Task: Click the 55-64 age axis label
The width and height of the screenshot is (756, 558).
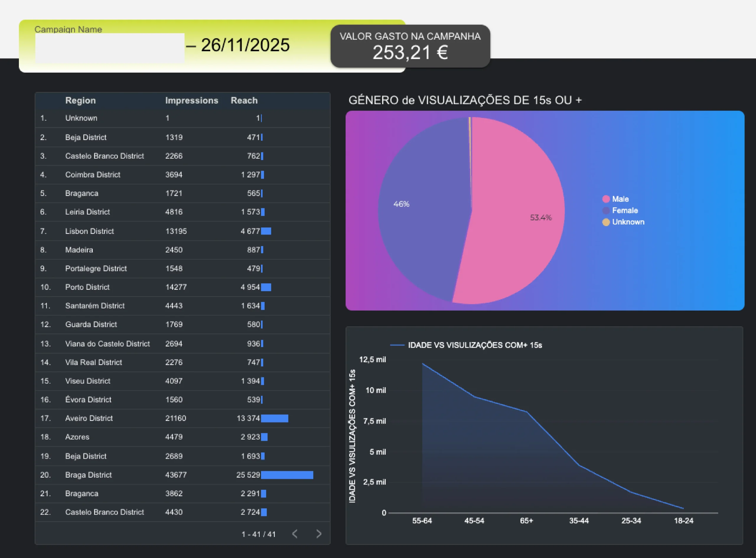Action: pos(422,520)
